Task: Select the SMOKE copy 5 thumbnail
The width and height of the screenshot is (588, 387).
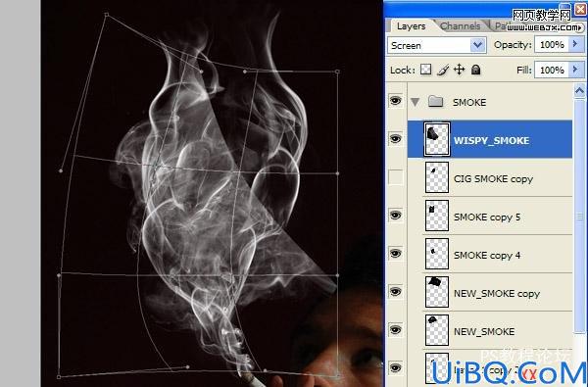Action: pyautogui.click(x=437, y=216)
